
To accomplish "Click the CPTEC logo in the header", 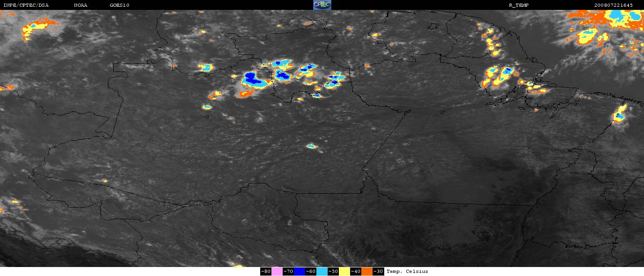I will click(x=322, y=5).
